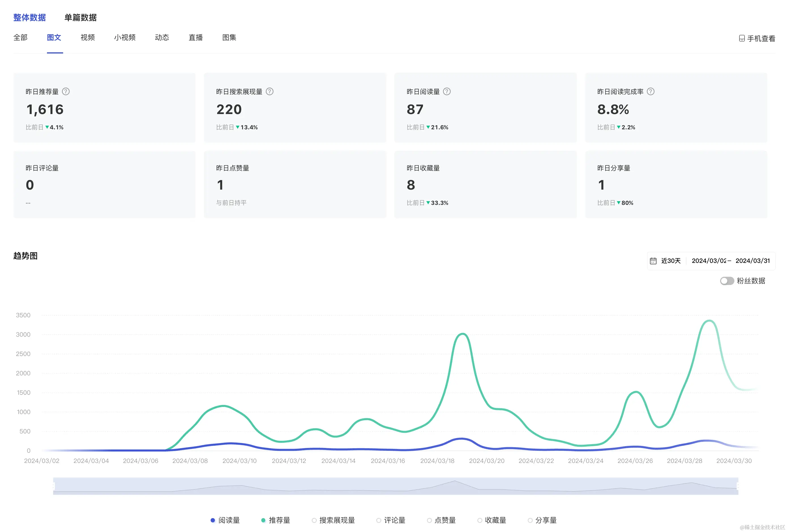Enable the 粉丝数据 toggle switch
Screen dimensions: 787x532
point(726,281)
